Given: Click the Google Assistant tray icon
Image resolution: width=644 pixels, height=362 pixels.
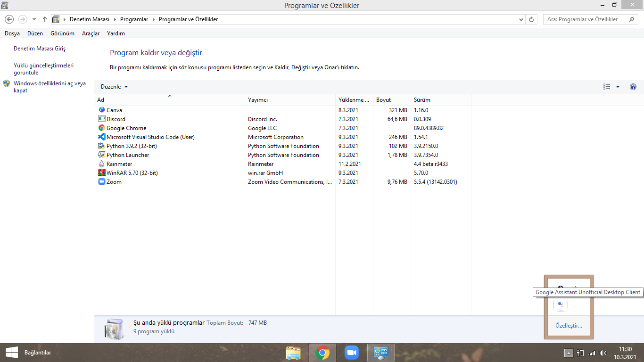Looking at the screenshot, I should [560, 304].
